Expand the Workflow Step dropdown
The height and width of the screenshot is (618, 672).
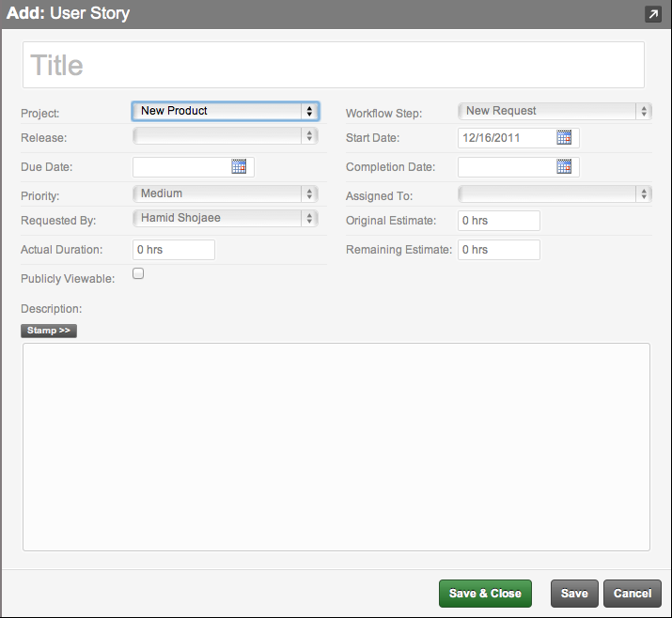555,111
